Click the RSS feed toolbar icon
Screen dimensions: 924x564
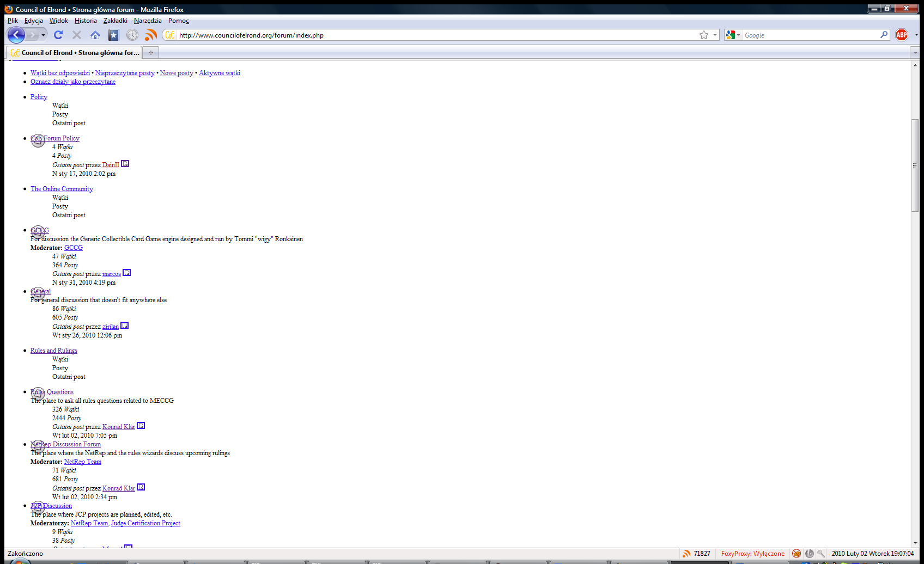click(x=150, y=35)
